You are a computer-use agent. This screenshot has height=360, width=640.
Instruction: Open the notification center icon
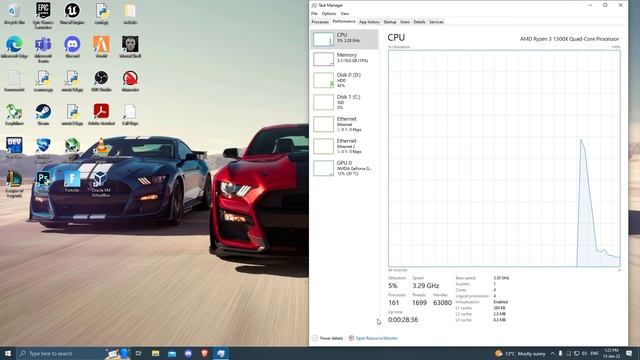click(629, 353)
